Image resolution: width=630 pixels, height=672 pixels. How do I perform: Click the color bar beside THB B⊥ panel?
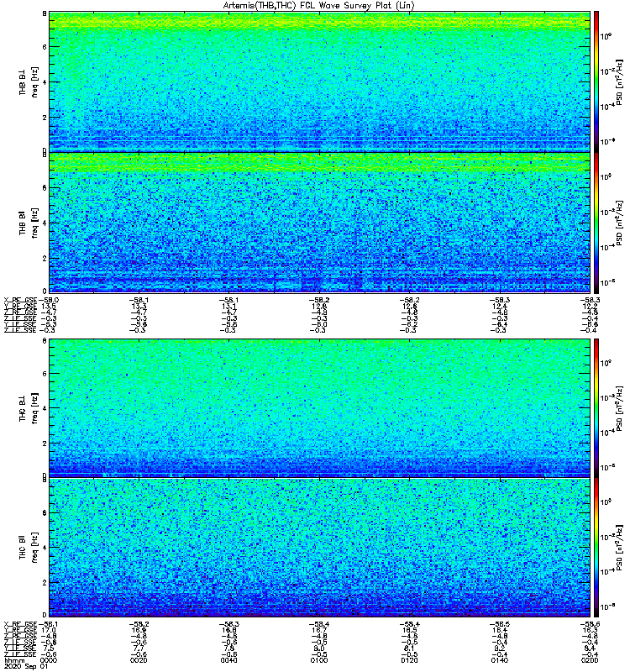point(596,81)
